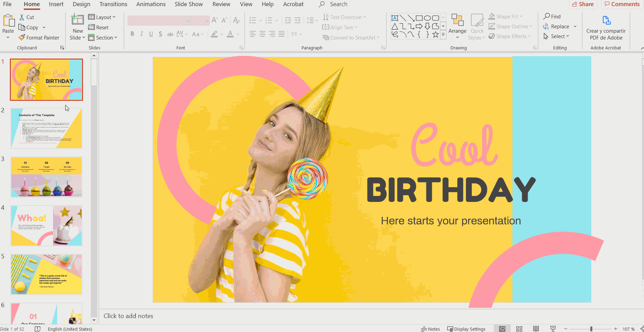The height and width of the screenshot is (332, 644).
Task: Click the Cut scissors icon
Action: (x=22, y=17)
